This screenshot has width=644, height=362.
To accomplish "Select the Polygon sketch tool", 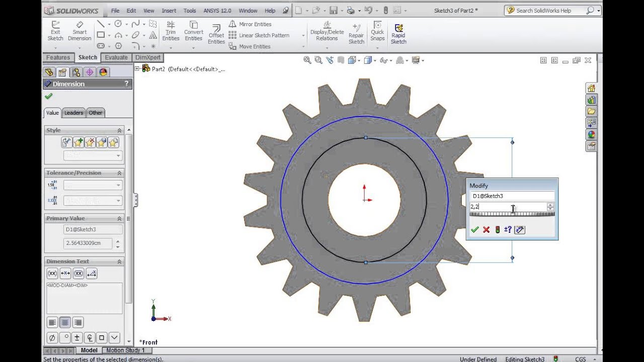I will pyautogui.click(x=118, y=46).
